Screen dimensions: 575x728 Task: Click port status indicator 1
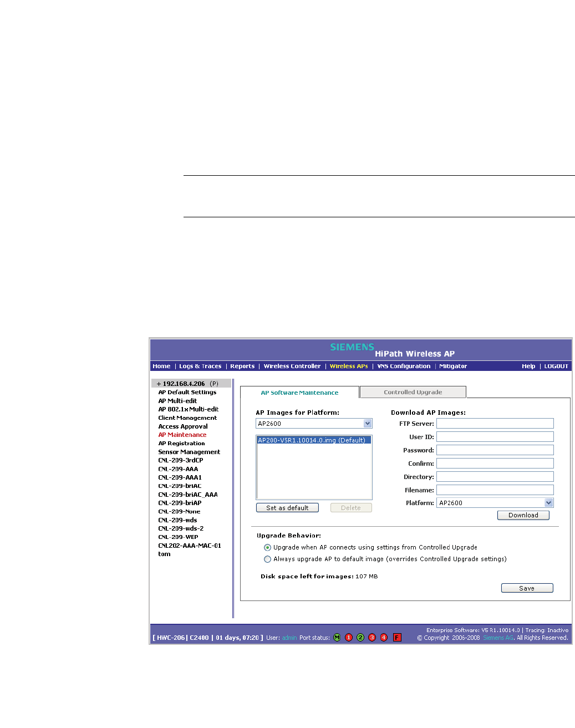click(x=349, y=638)
